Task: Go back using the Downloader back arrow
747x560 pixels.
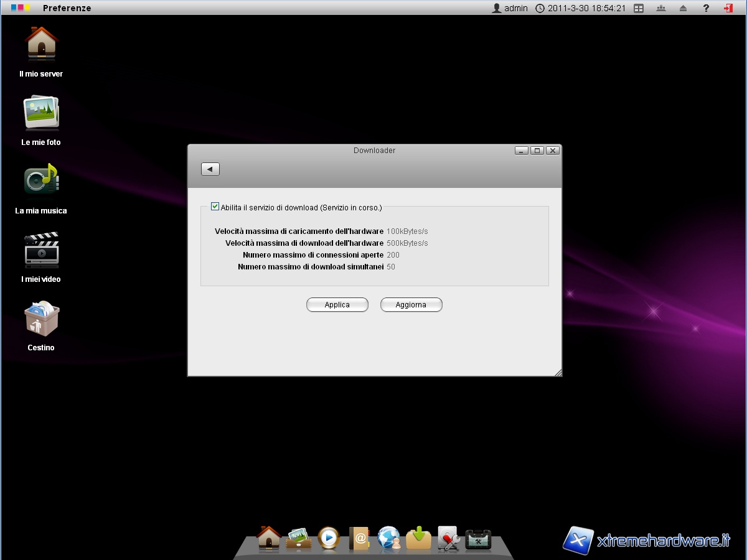Action: coord(210,169)
